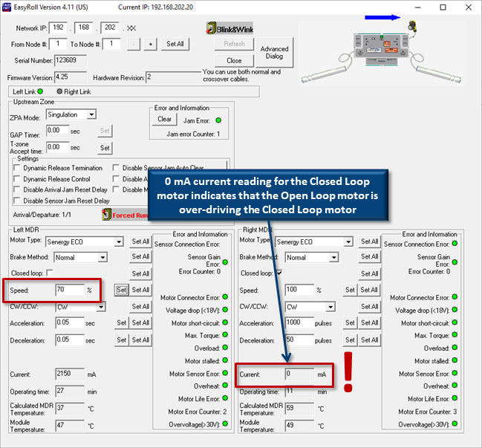This screenshot has width=482, height=448.
Task: Open Right MDR Brake Method dropdown
Action: (x=334, y=257)
